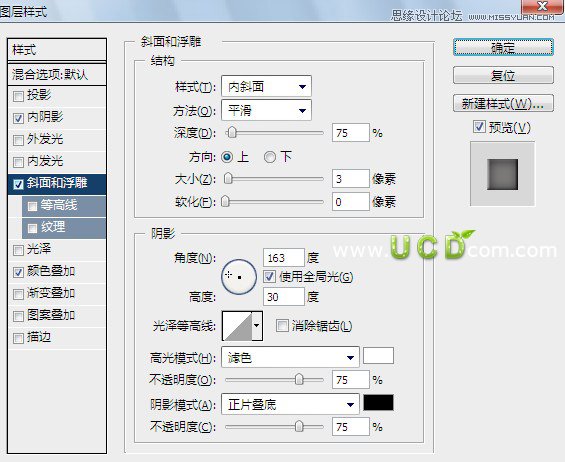The image size is (565, 462).
Task: Select the 下 direction radio button
Action: pyautogui.click(x=270, y=157)
